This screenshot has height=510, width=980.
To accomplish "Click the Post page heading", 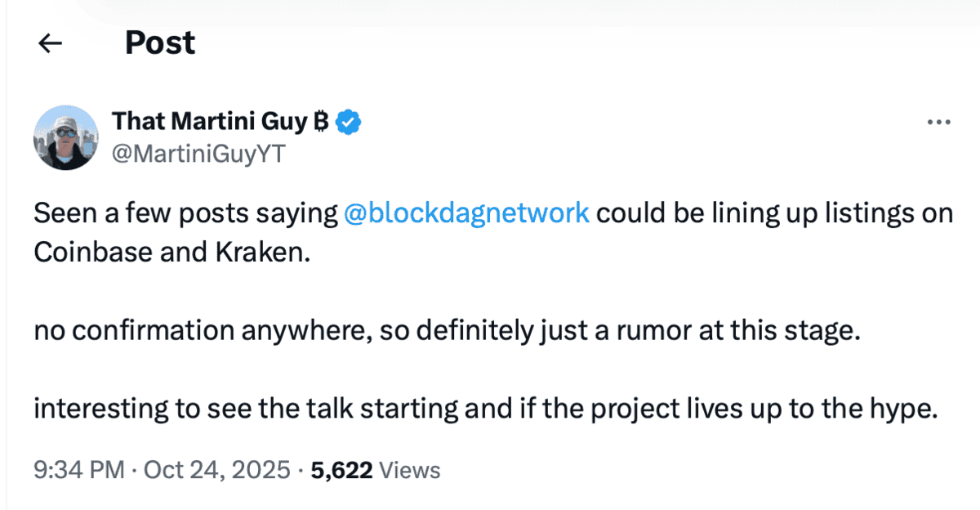I will tap(160, 42).
